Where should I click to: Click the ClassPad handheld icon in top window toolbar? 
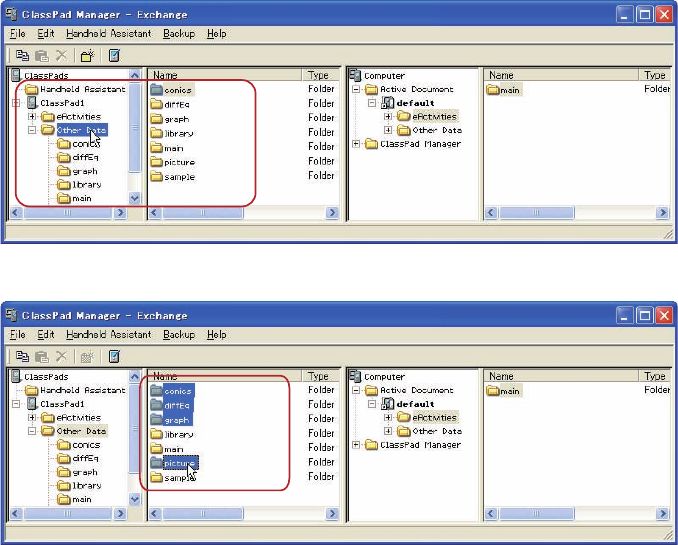(114, 55)
